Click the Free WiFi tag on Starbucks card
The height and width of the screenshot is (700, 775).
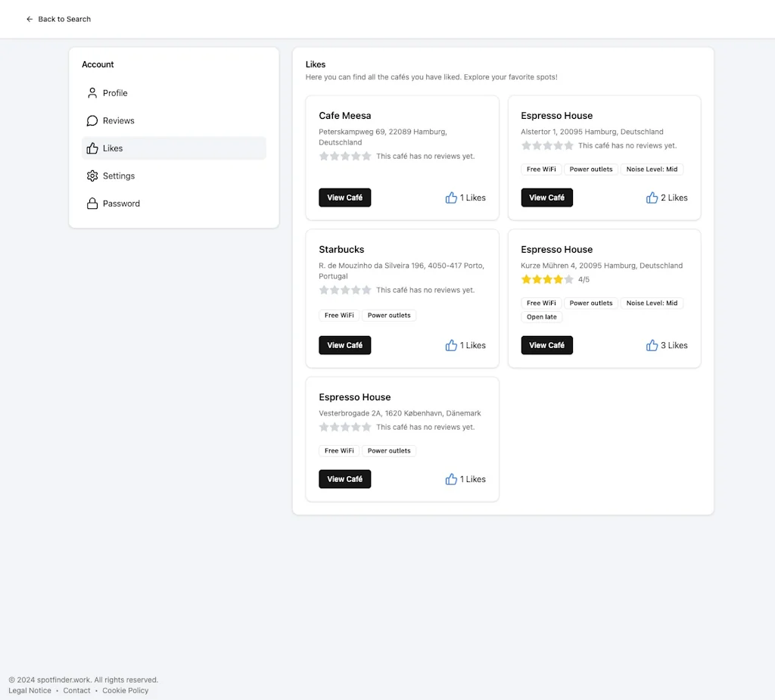tap(338, 316)
